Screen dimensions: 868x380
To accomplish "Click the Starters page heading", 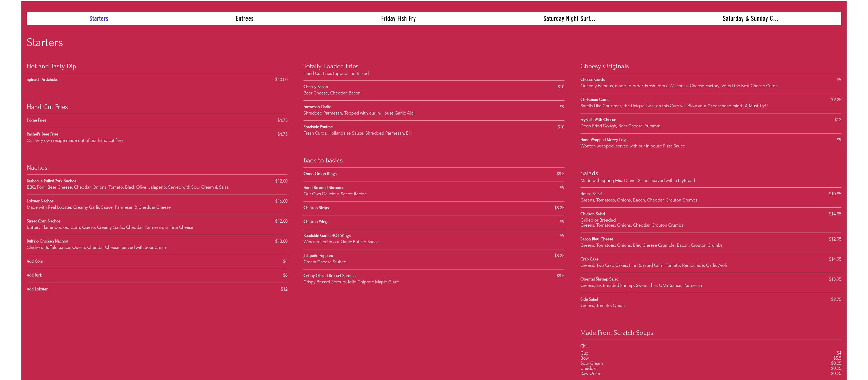I will click(x=45, y=43).
